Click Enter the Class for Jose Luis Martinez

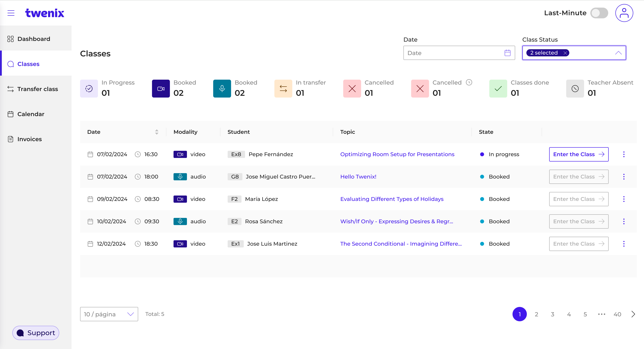(579, 244)
